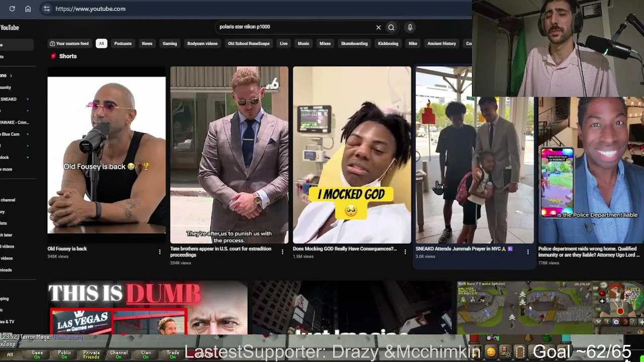Start voice search with the microphone icon
Screen dimensions: 644x362
point(410,28)
